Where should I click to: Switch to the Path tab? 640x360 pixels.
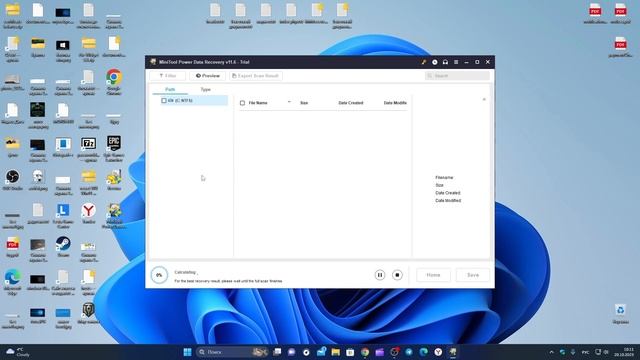[170, 89]
